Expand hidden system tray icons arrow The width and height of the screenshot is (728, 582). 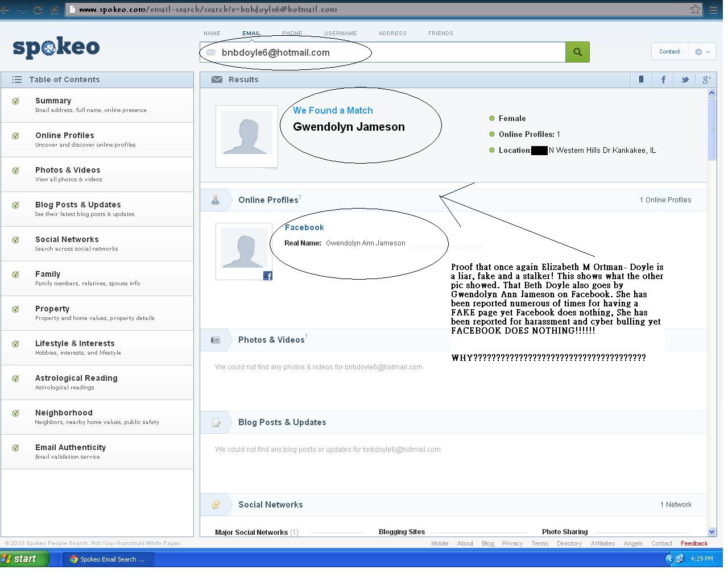pyautogui.click(x=669, y=559)
